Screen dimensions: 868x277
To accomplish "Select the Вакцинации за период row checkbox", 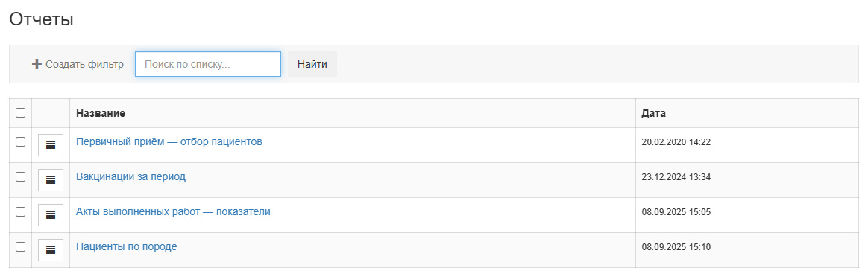I will coord(20,177).
